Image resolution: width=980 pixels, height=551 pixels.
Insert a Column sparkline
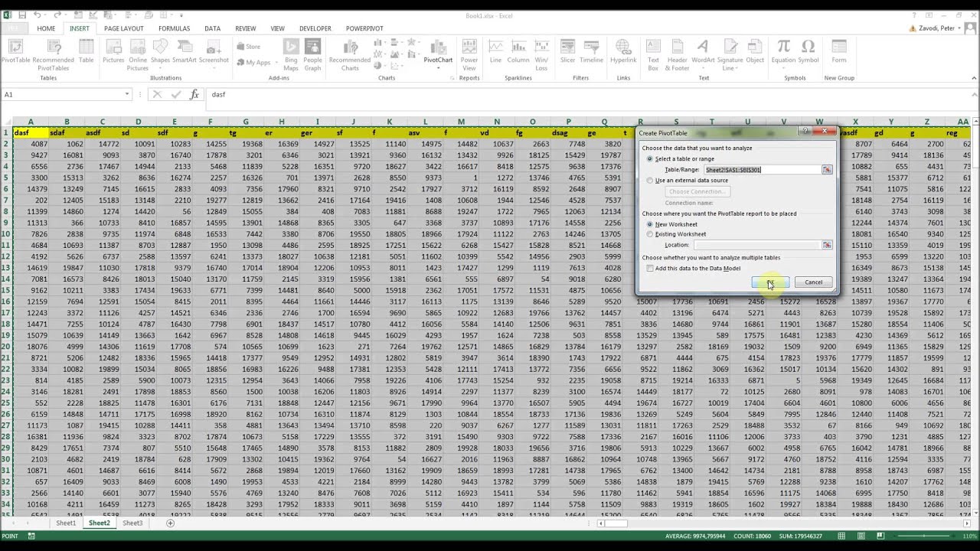(x=518, y=52)
